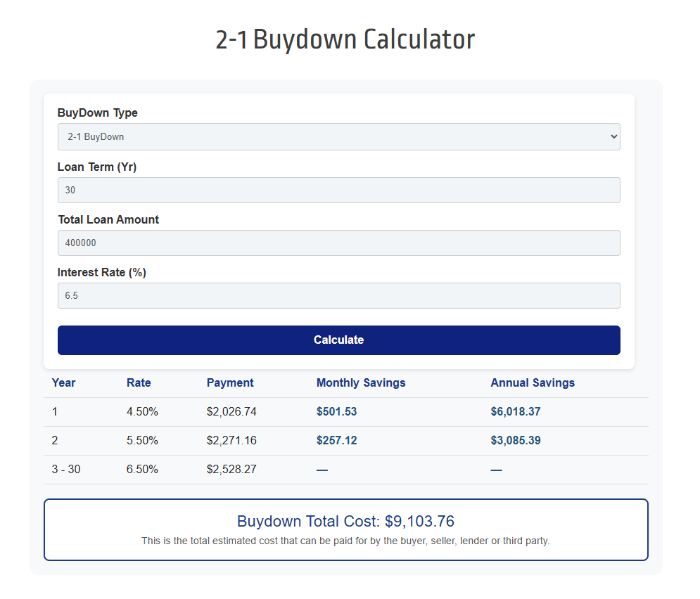
Task: Open the BuyDown Type dropdown
Action: 338,136
